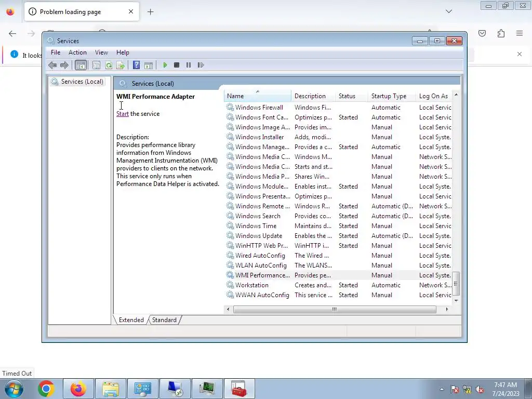
Task: Select the Windows Search service row
Action: 338,216
